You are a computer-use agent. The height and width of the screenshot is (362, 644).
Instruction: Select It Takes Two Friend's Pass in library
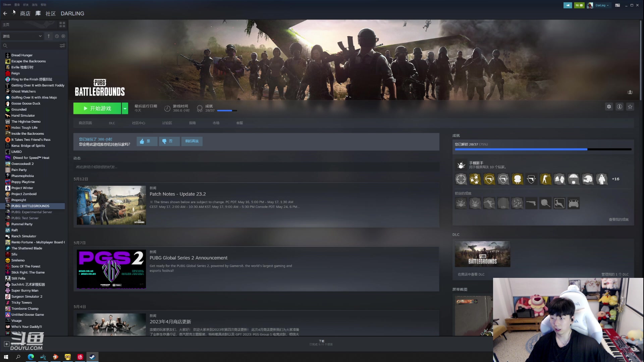tap(31, 140)
